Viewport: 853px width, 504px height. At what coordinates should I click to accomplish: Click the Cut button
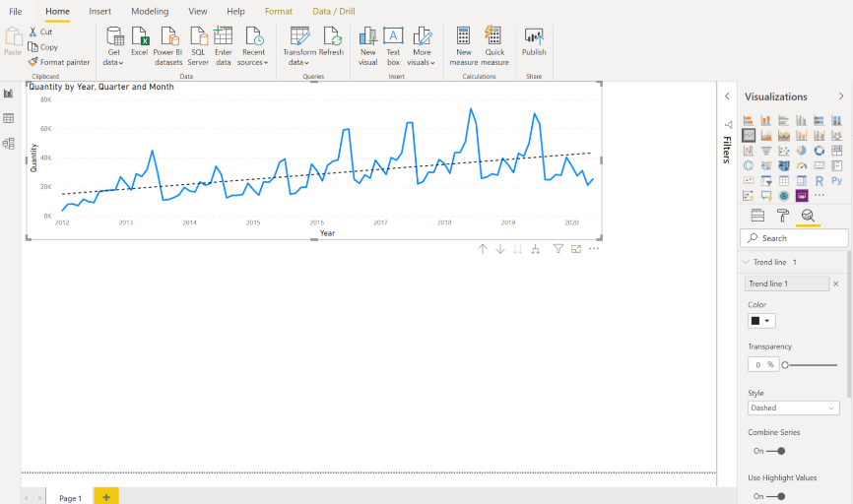pyautogui.click(x=40, y=32)
